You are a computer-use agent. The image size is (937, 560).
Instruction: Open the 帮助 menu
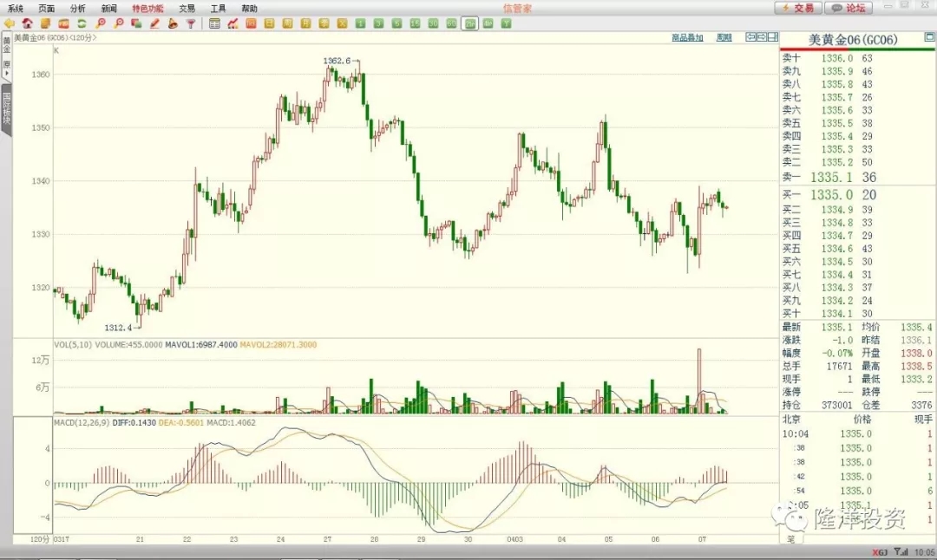pos(249,9)
